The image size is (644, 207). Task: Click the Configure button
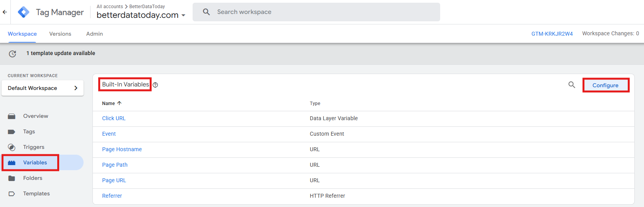tap(606, 85)
